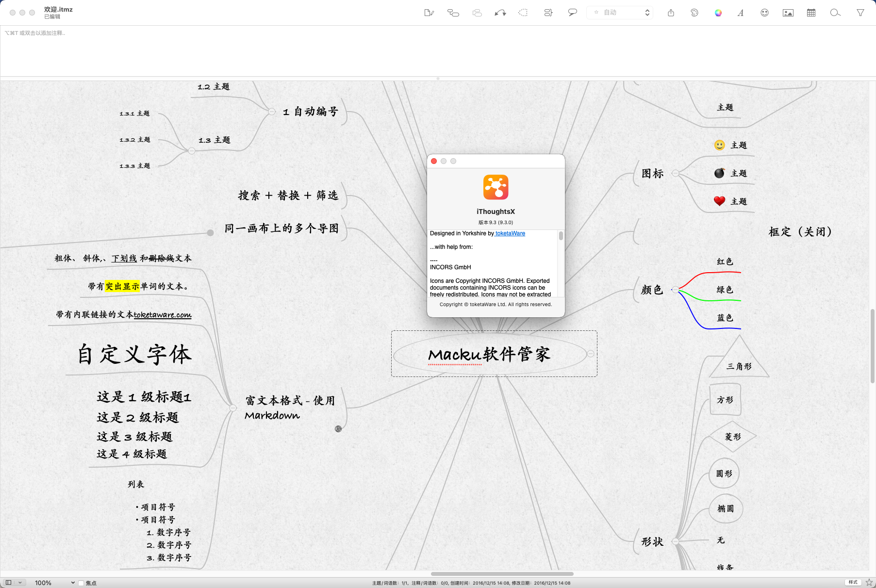Collapse the 形状 branch node
Image resolution: width=876 pixels, height=588 pixels.
pyautogui.click(x=675, y=541)
